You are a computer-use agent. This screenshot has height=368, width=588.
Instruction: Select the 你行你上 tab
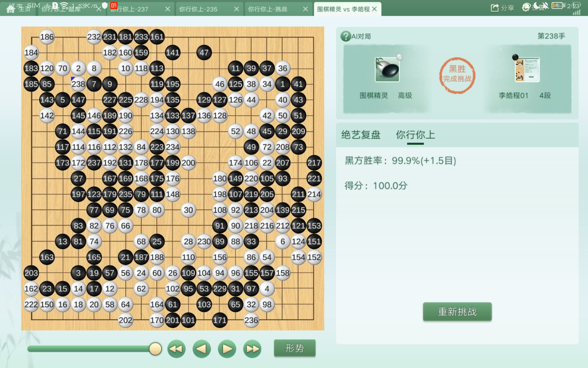[415, 135]
